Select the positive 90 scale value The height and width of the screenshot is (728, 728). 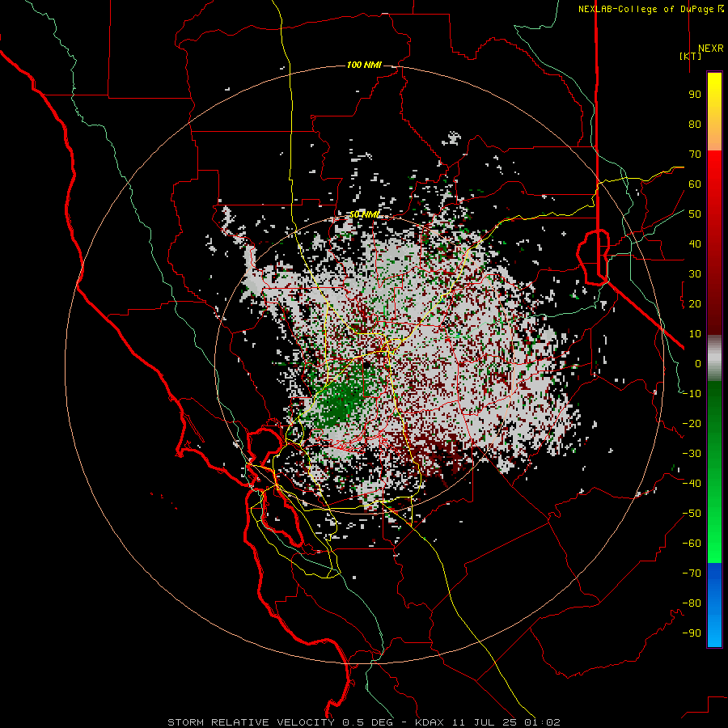pyautogui.click(x=695, y=95)
